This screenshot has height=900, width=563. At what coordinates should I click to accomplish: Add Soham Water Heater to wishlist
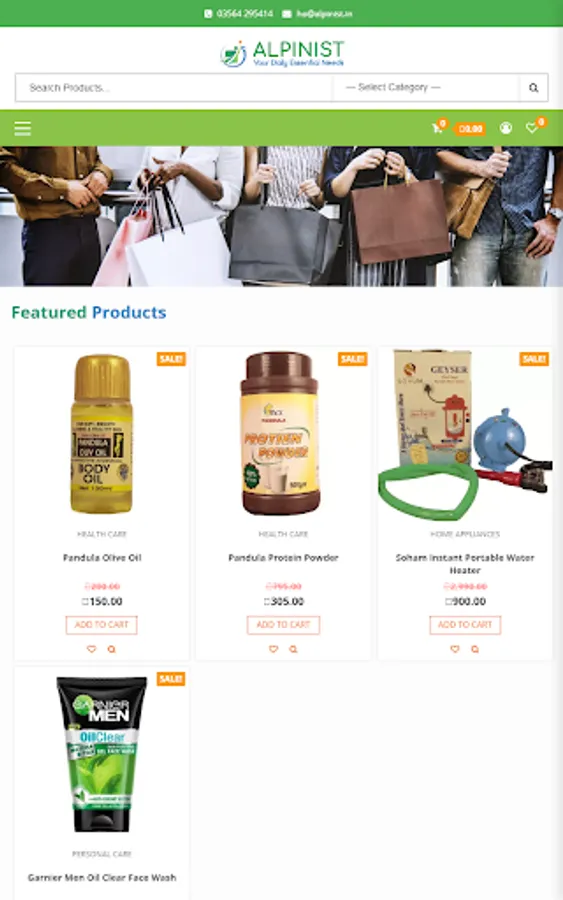coord(455,649)
